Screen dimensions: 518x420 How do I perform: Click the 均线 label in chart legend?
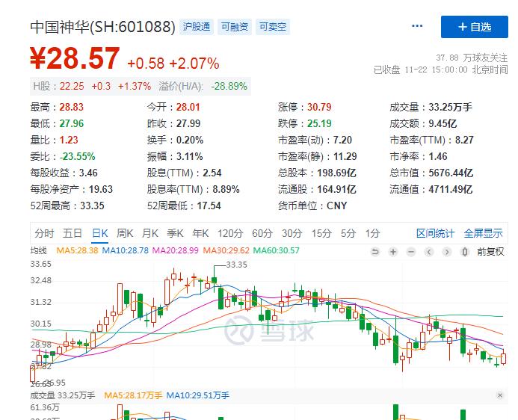tap(39, 250)
